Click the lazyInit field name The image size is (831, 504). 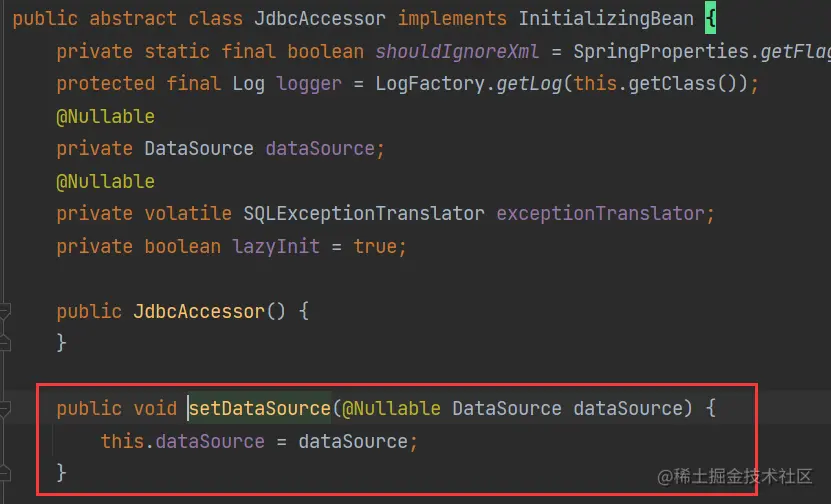click(x=276, y=246)
